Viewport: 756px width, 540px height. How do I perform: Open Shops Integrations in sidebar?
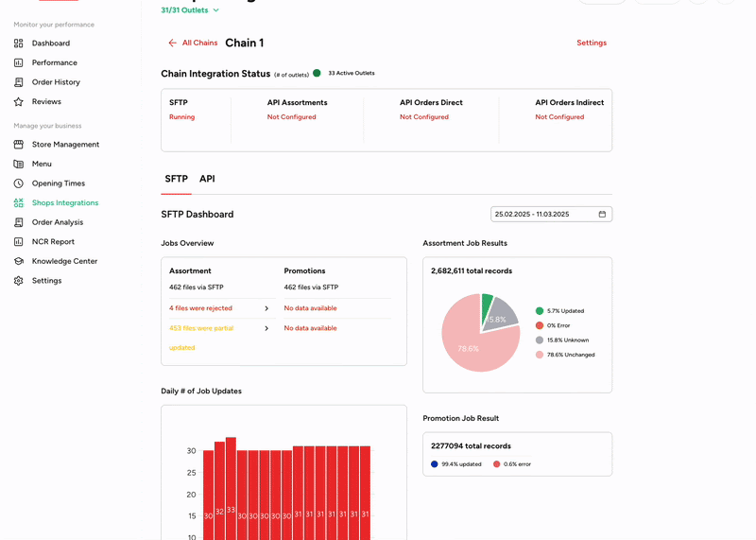pyautogui.click(x=64, y=203)
